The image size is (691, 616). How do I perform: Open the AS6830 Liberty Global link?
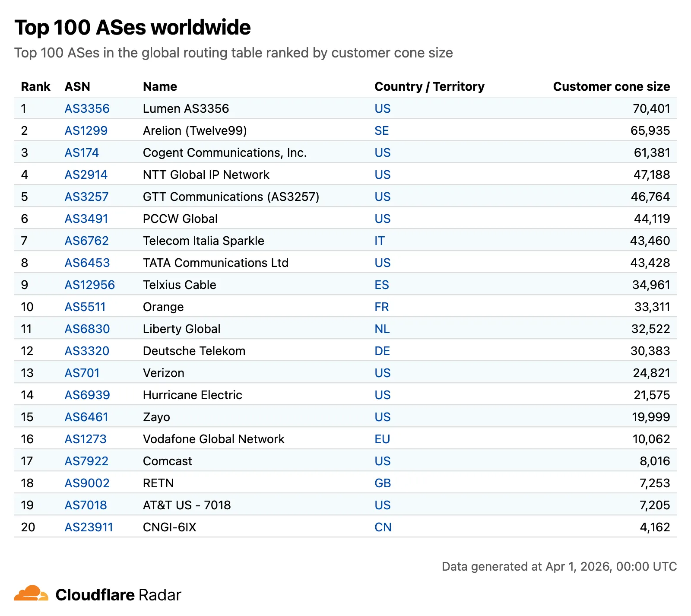(87, 329)
